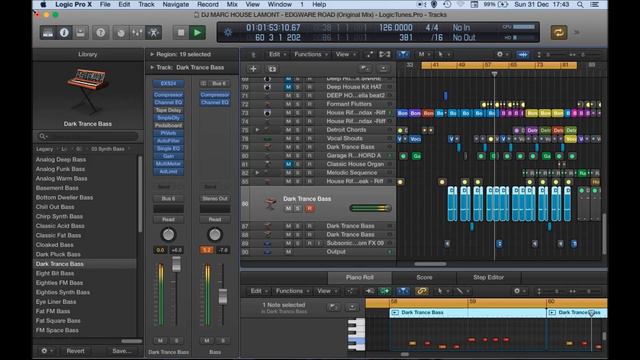Click the MIDI Out green icon in the Piano Roll
The height and width of the screenshot is (360, 640).
tap(384, 291)
